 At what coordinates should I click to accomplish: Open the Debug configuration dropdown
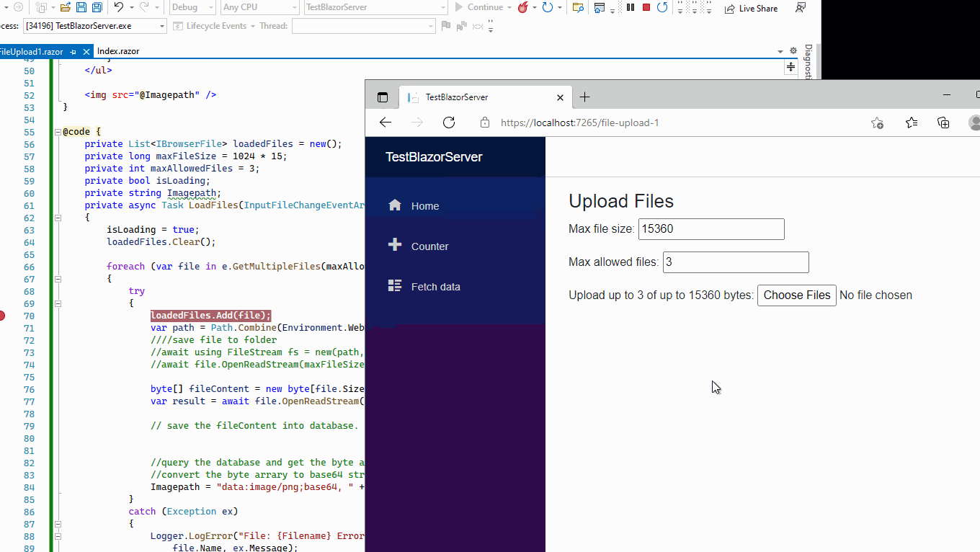tap(192, 7)
